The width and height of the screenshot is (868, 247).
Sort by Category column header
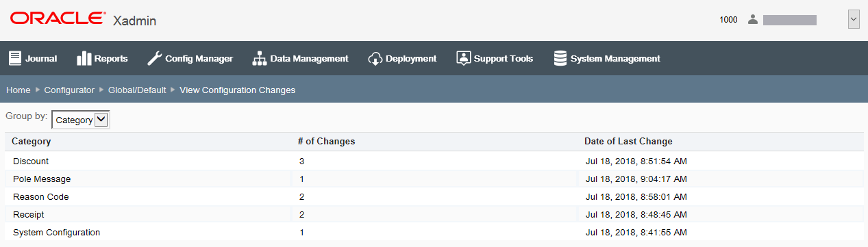tap(32, 142)
